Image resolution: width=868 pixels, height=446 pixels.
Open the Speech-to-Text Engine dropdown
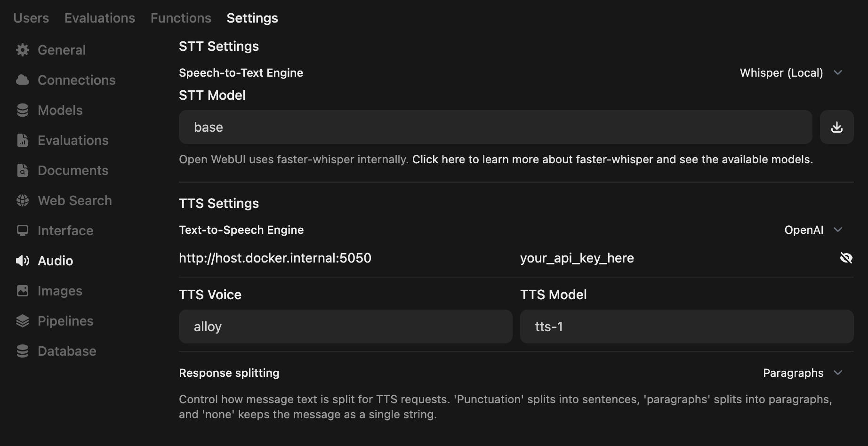(791, 73)
